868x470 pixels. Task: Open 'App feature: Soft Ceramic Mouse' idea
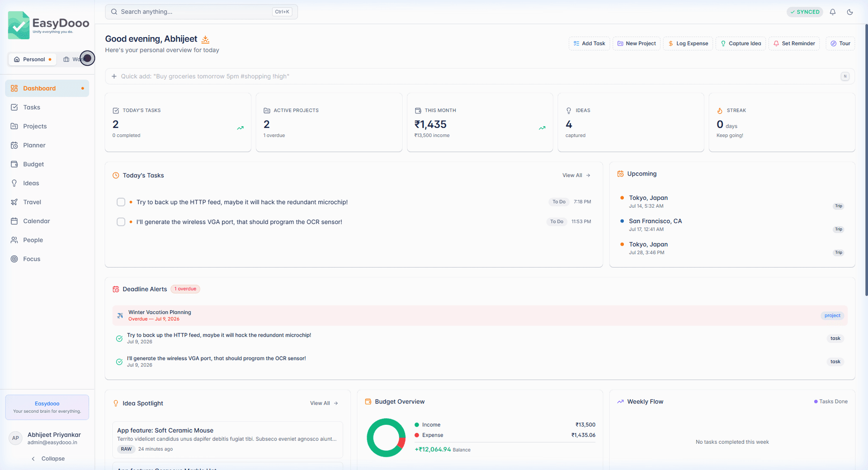point(227,440)
